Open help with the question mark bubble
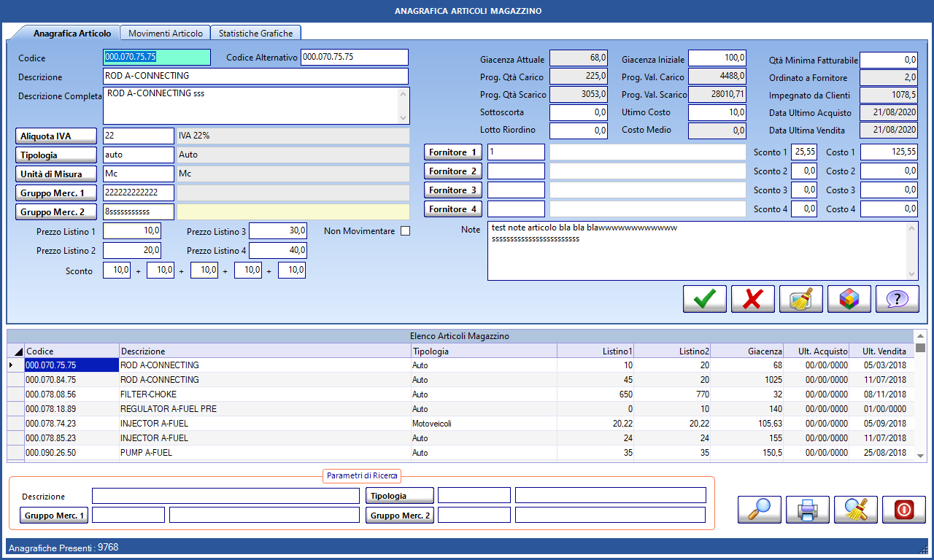Image resolution: width=934 pixels, height=560 pixels. click(x=897, y=299)
